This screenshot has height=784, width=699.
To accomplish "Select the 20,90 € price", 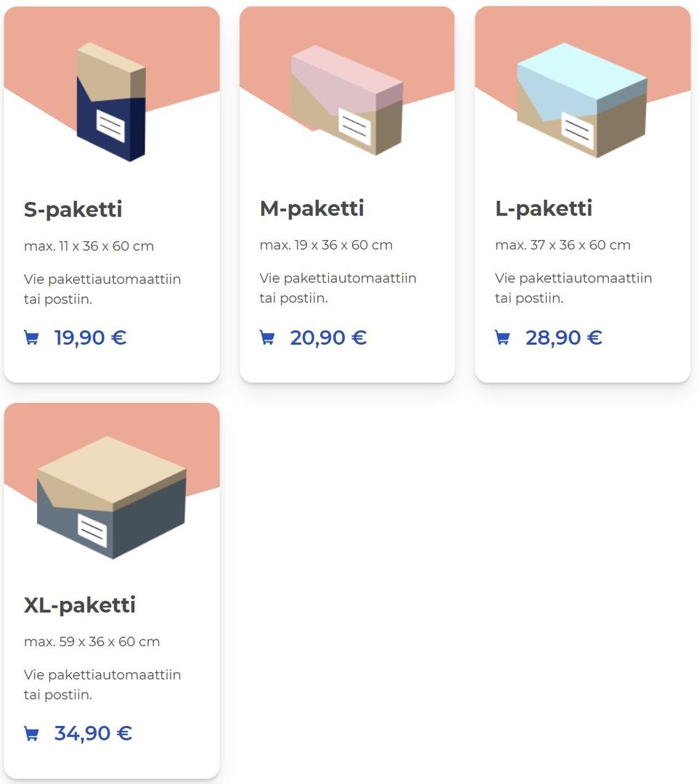I will coord(328,338).
